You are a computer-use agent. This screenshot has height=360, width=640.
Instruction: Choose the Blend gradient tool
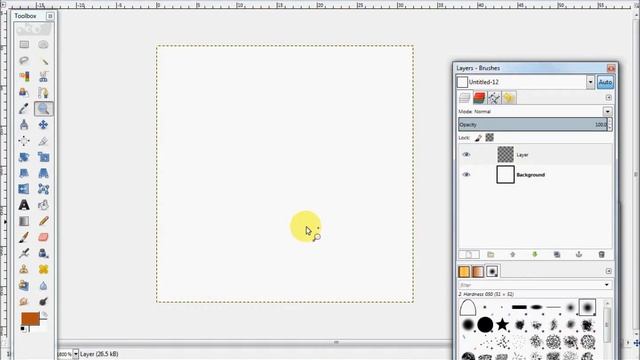[x=24, y=221]
